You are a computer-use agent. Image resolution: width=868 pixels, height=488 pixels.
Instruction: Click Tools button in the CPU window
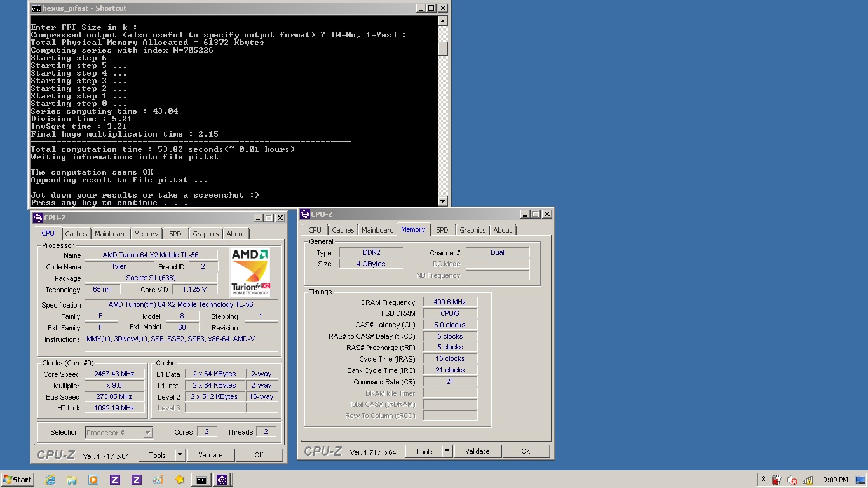(157, 455)
